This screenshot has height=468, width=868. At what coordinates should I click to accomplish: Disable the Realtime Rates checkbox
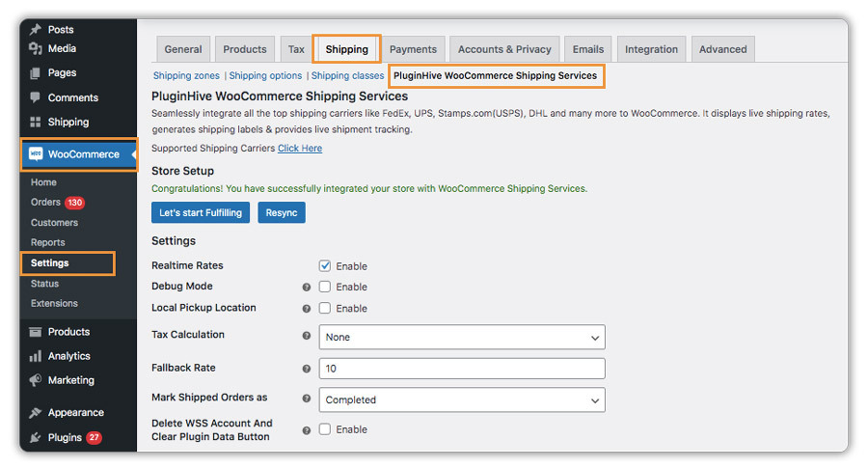(325, 266)
